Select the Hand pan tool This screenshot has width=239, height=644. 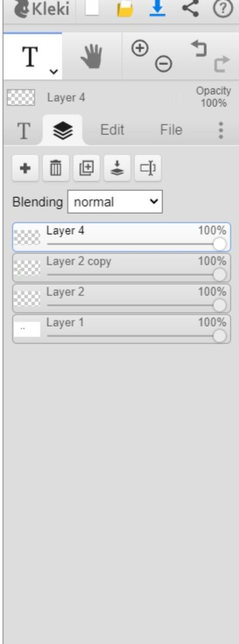coord(91,56)
